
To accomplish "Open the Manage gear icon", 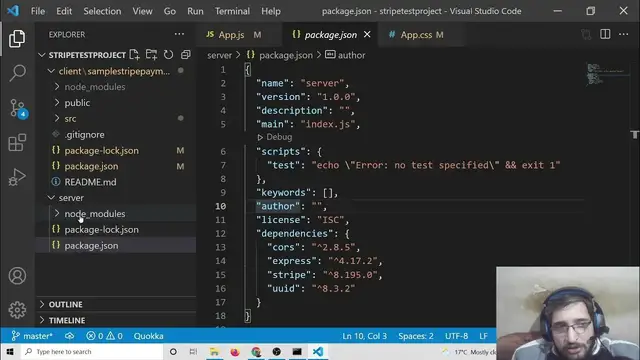I will (17, 310).
